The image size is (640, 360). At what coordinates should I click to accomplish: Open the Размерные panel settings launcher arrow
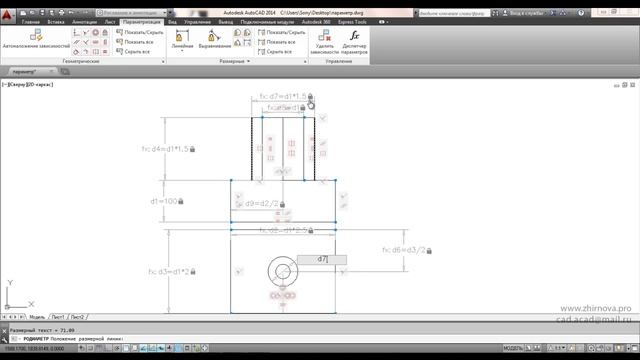[x=305, y=61]
